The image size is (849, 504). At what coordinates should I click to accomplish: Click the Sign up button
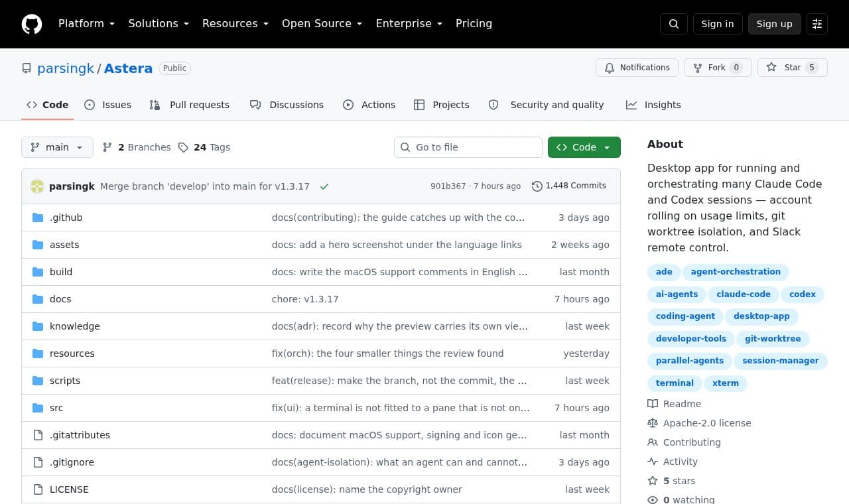pos(775,24)
